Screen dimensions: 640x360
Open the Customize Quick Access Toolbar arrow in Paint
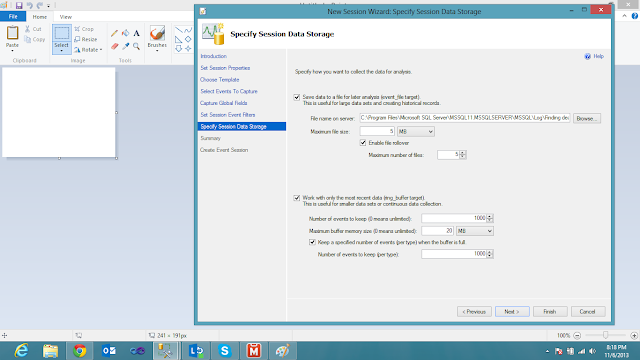tap(48, 6)
